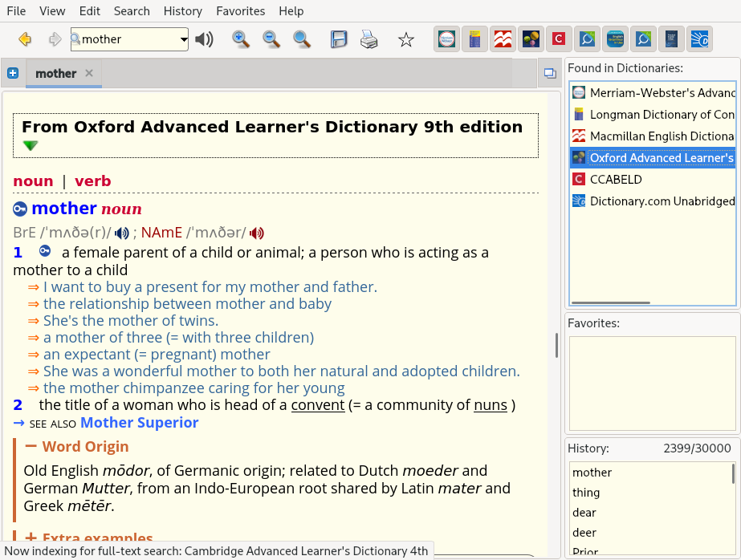
Task: Click the empty Favorites pane
Action: (x=652, y=383)
